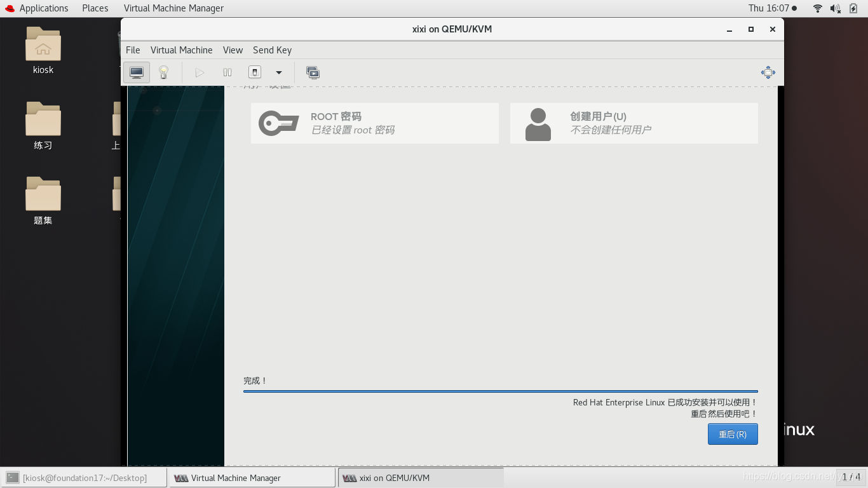
Task: Open the Applications menu
Action: 44,8
